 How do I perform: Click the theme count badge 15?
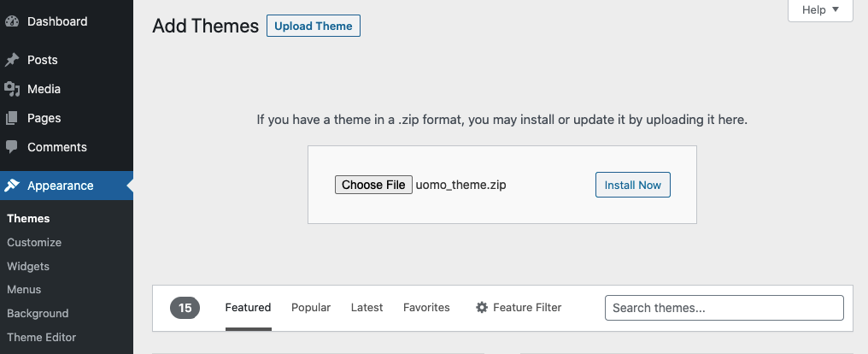185,308
